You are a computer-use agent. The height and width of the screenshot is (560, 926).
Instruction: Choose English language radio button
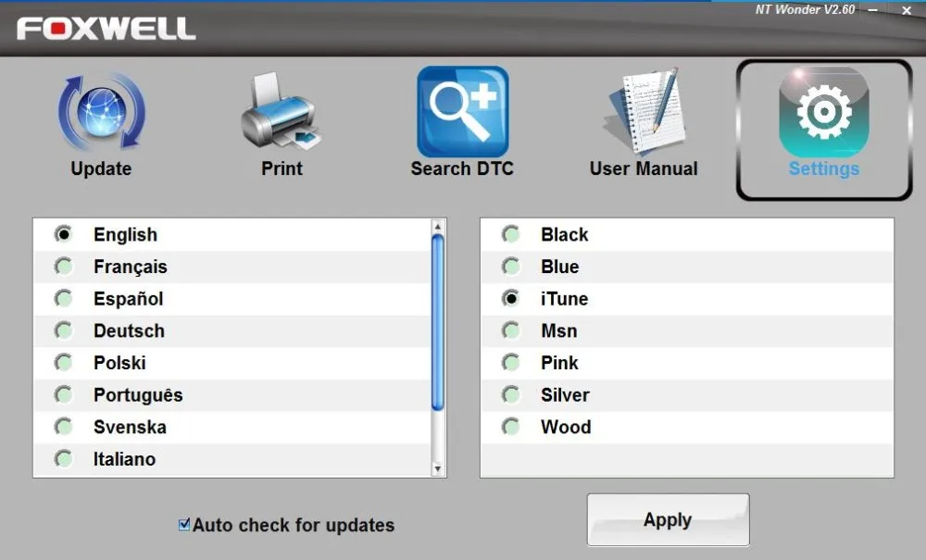click(x=63, y=234)
